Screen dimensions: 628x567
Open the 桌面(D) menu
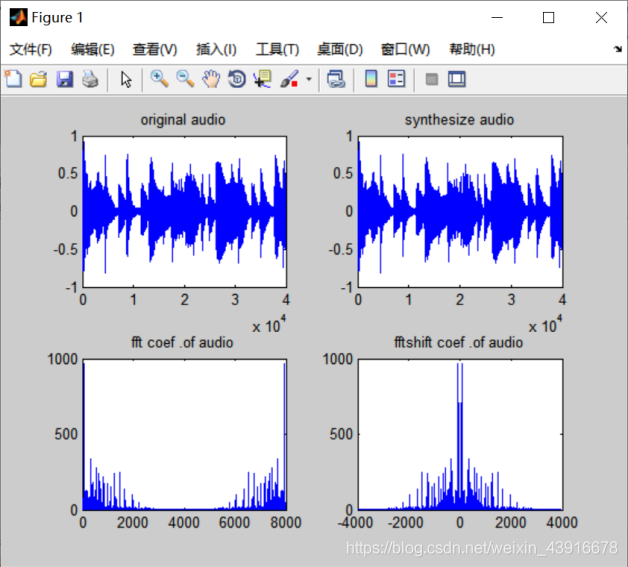[x=340, y=50]
